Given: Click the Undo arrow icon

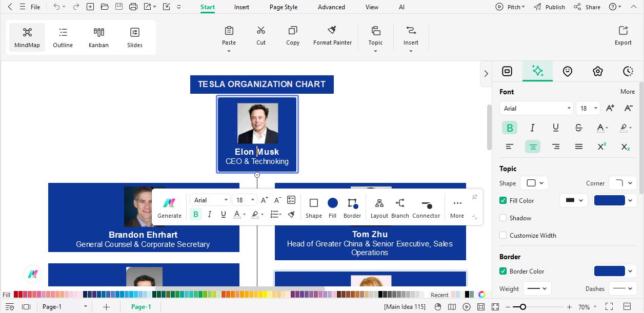Looking at the screenshot, I should [56, 7].
